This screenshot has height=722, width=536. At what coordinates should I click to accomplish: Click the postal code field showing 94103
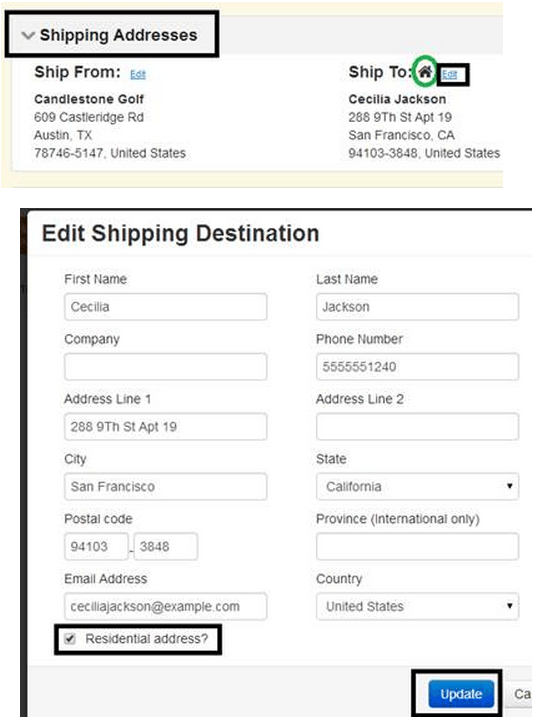click(x=96, y=547)
